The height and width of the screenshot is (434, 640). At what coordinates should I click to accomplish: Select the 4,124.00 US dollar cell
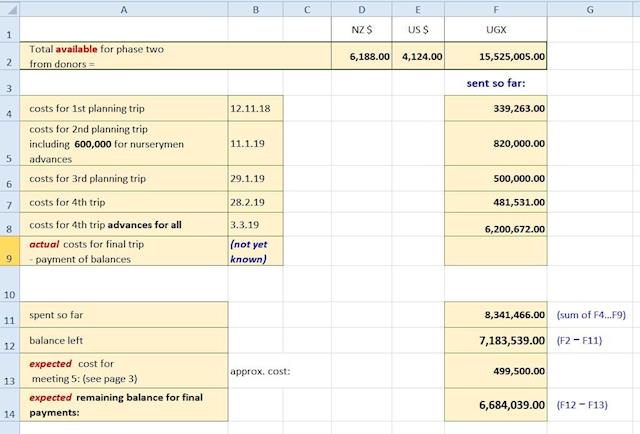(x=418, y=57)
